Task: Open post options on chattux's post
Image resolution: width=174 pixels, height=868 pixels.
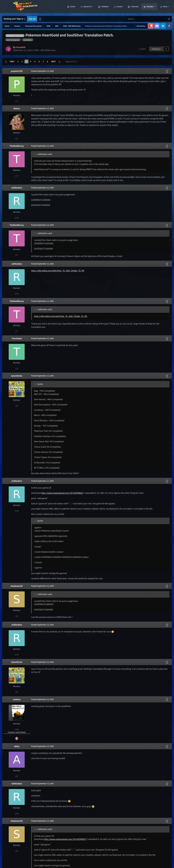Action: coord(167,699)
